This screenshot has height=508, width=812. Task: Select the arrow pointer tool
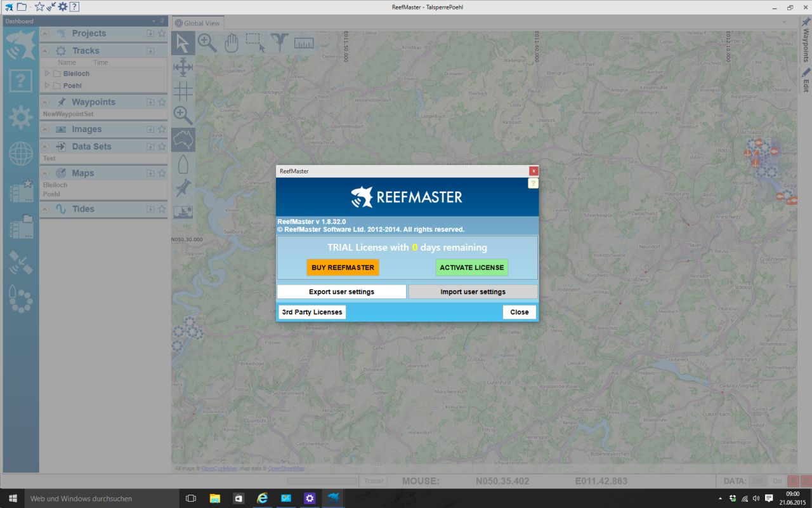183,43
